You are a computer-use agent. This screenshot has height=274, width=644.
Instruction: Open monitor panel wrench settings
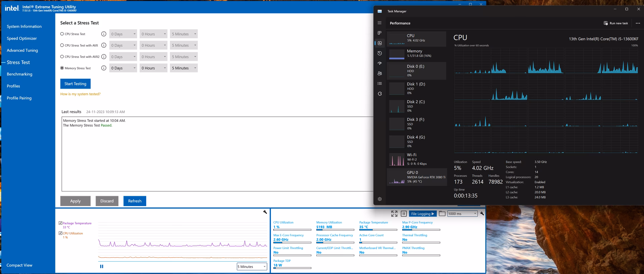tap(482, 214)
